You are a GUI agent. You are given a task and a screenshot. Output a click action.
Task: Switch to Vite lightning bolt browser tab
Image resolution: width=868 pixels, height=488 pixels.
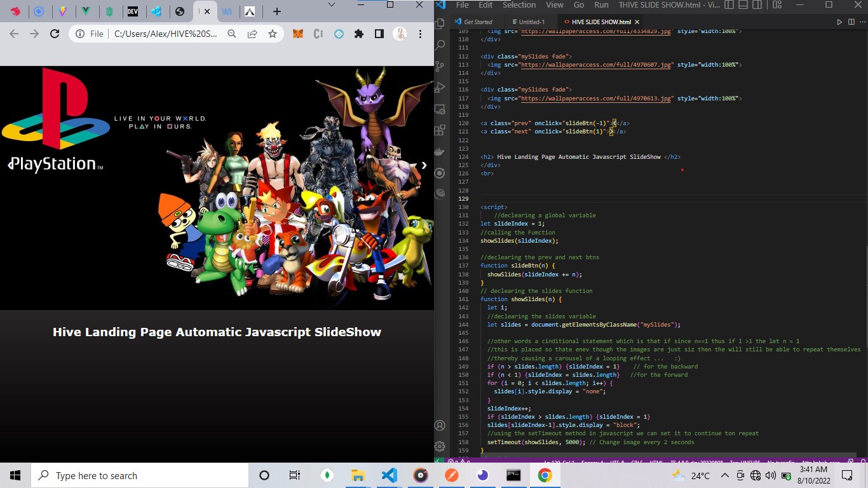pos(62,11)
